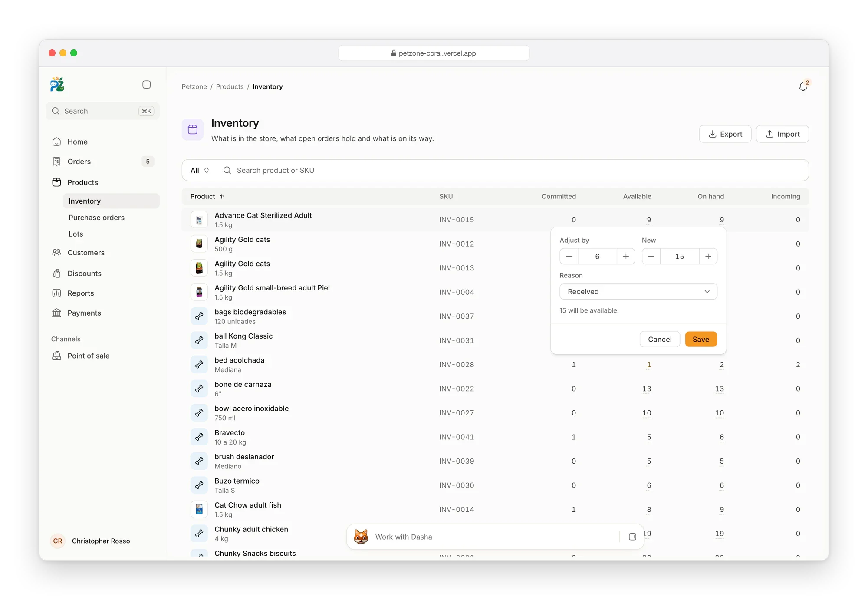This screenshot has width=868, height=600.
Task: Click the sidebar Search box
Action: pyautogui.click(x=103, y=111)
